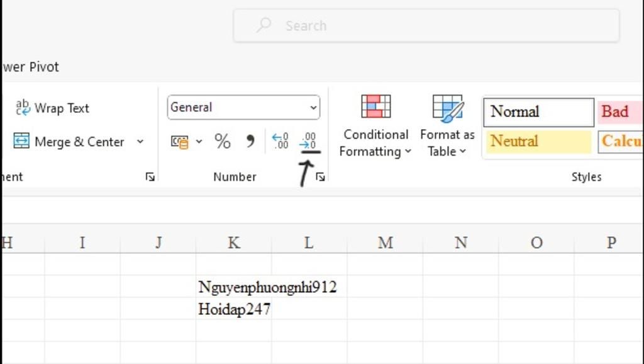Screen dimensions: 644x364
Task: Open Alignment group dialog launcher
Action: (150, 178)
